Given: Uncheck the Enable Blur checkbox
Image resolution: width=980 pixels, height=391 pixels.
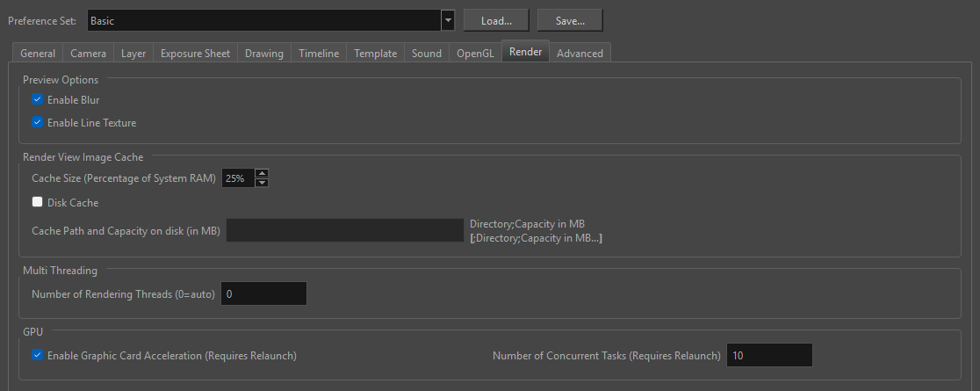Looking at the screenshot, I should coord(38,99).
